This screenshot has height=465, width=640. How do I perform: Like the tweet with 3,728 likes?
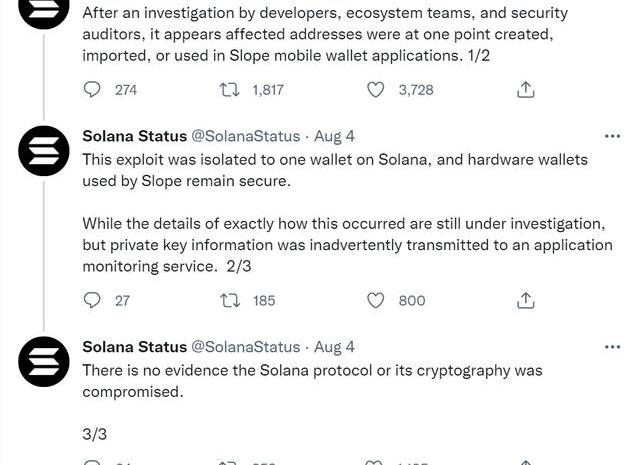click(376, 90)
